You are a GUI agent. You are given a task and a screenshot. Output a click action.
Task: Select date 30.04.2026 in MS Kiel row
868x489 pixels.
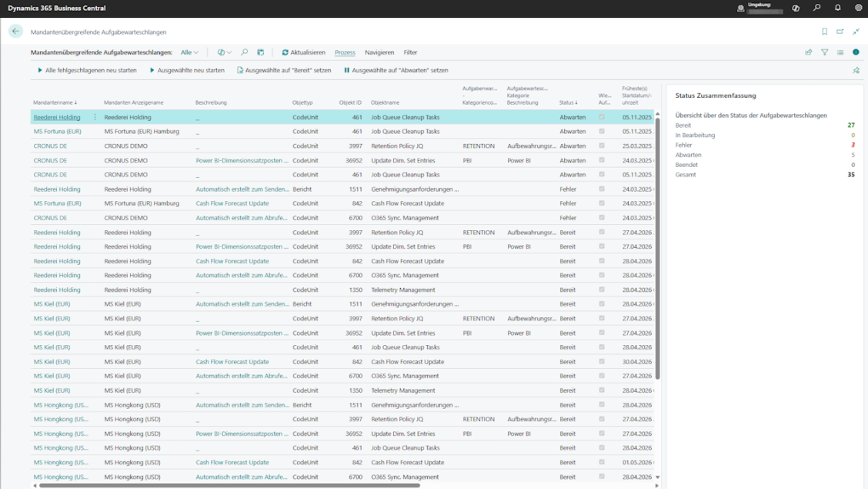click(636, 362)
